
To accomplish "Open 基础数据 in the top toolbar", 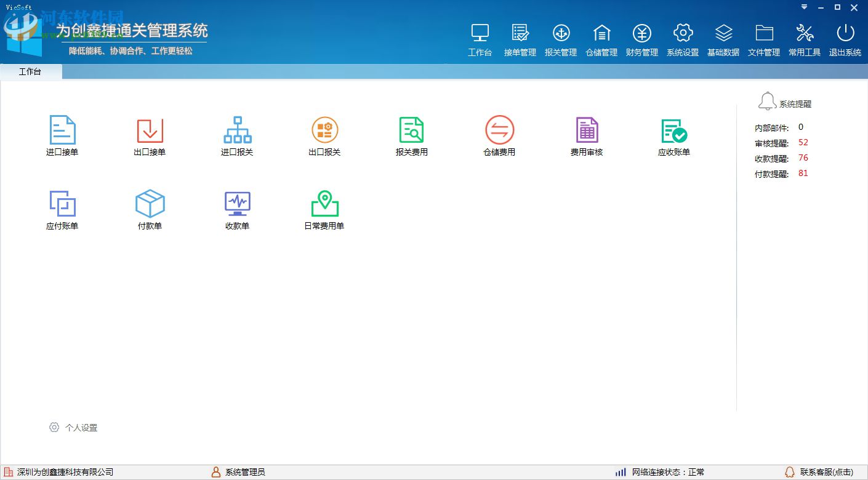I will [x=723, y=40].
